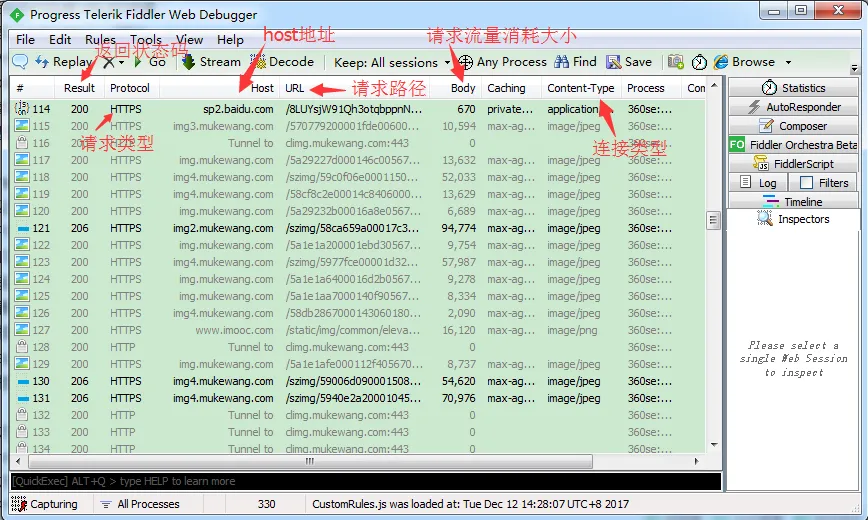868x520 pixels.
Task: Switch to the FiddlerScript tab
Action: [793, 164]
